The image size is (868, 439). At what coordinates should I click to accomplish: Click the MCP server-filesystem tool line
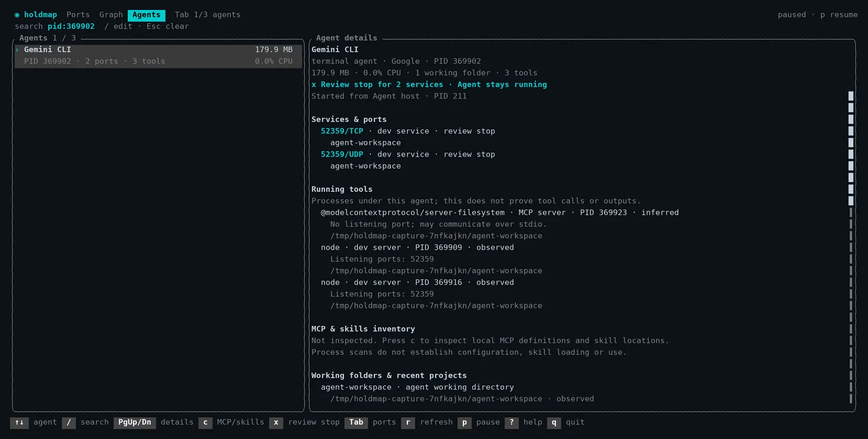[500, 212]
